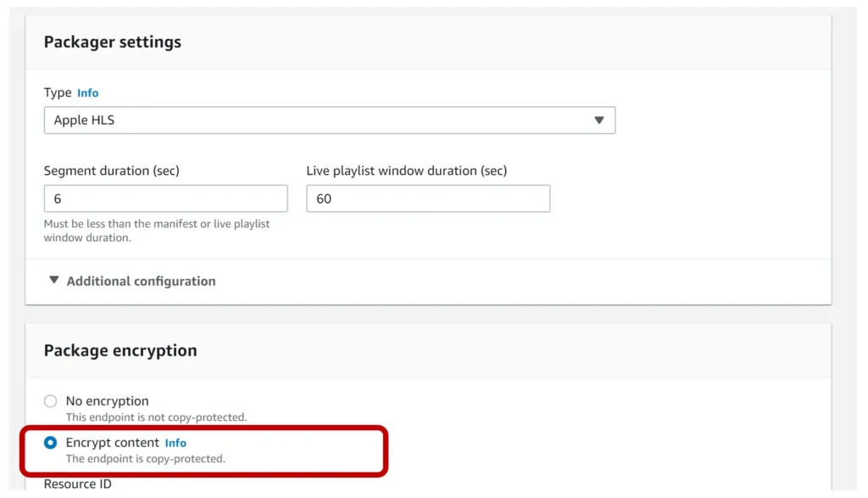The width and height of the screenshot is (868, 498).
Task: Click the Encrypt content option label
Action: (113, 443)
